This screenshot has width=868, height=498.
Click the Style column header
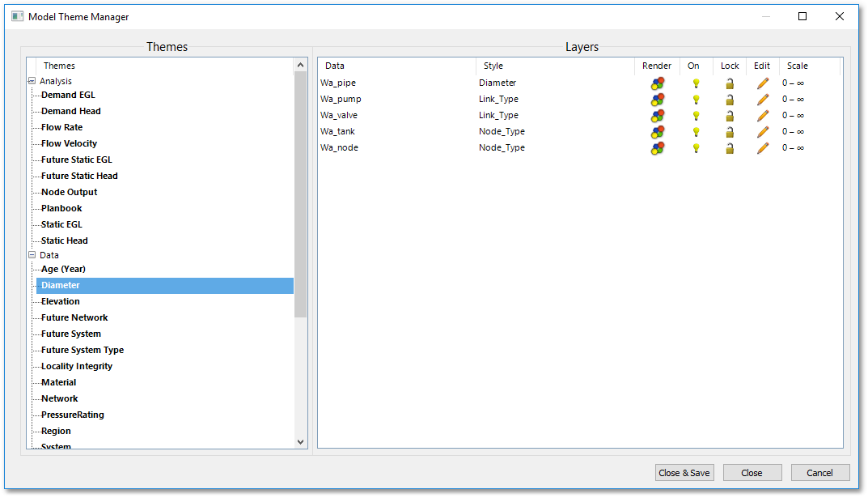point(555,66)
